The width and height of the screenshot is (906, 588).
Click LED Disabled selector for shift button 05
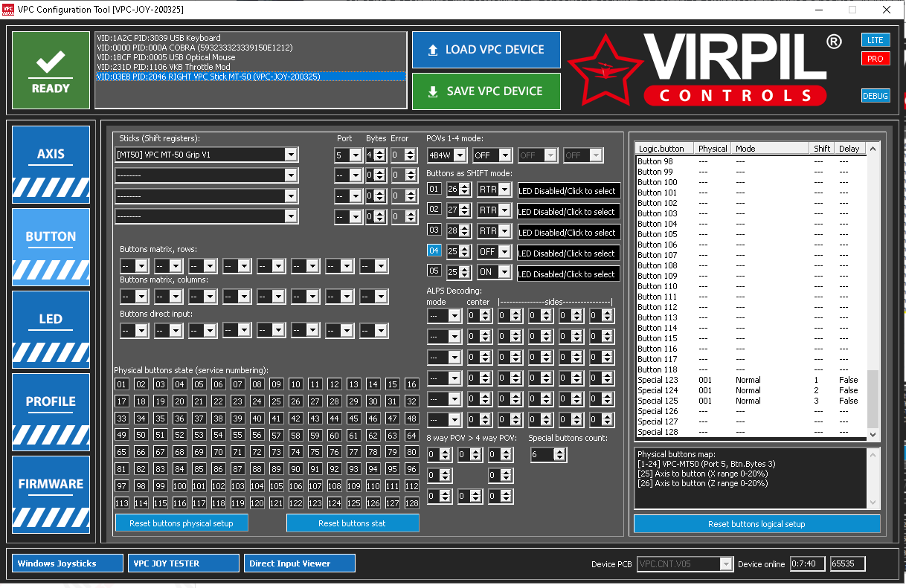[x=569, y=274]
